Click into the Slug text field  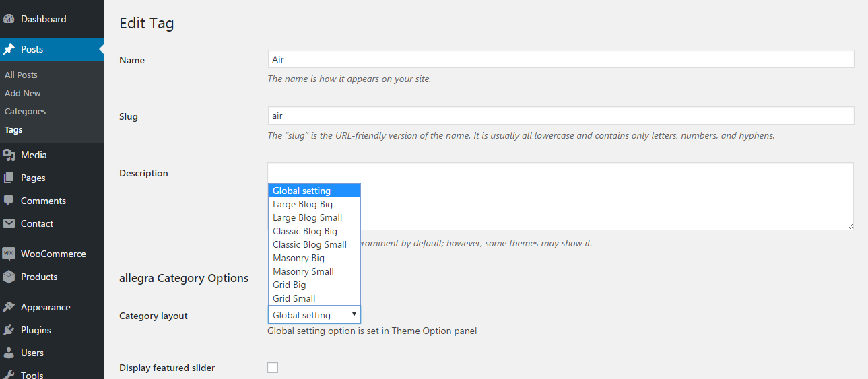(x=560, y=116)
